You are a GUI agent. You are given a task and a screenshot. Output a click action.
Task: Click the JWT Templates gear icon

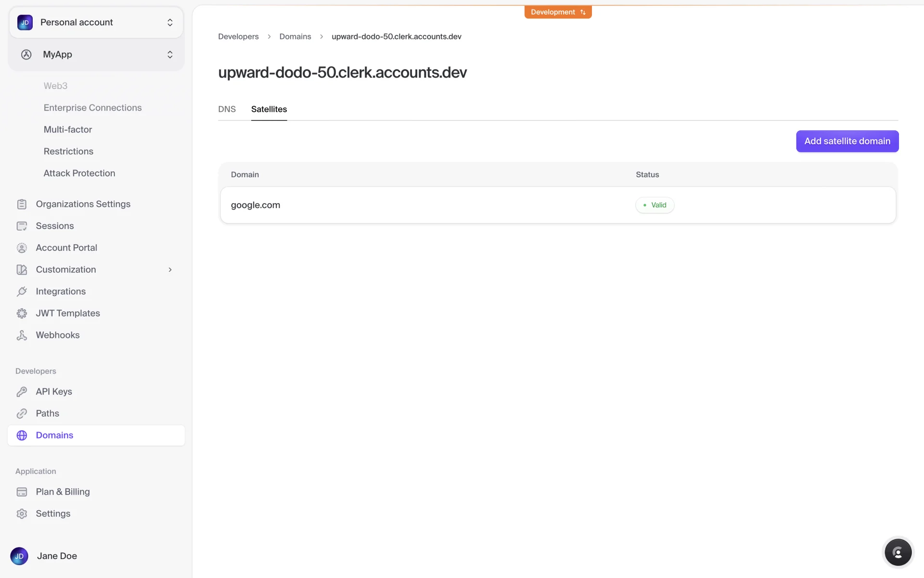click(22, 314)
